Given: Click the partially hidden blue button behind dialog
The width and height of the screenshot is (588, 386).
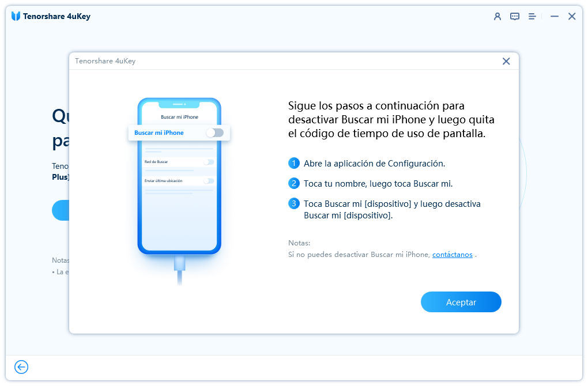Looking at the screenshot, I should [61, 210].
